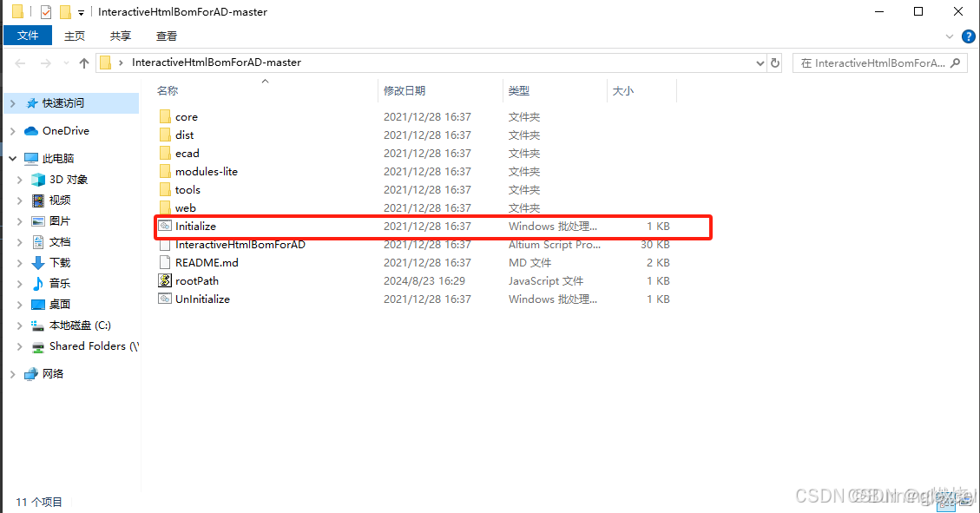The height and width of the screenshot is (513, 980).
Task: Click the Pictures icon in sidebar
Action: click(38, 221)
